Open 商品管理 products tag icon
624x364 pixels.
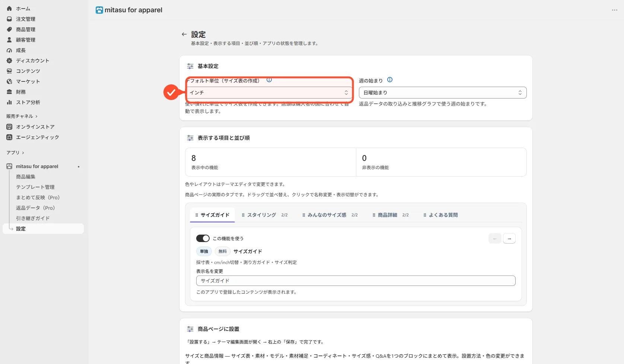pyautogui.click(x=9, y=29)
